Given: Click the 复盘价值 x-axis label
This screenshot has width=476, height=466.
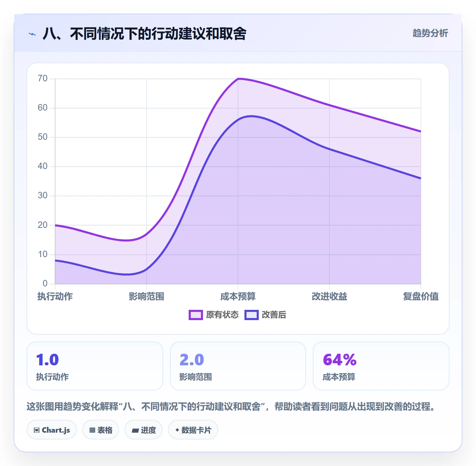Looking at the screenshot, I should pos(421,296).
